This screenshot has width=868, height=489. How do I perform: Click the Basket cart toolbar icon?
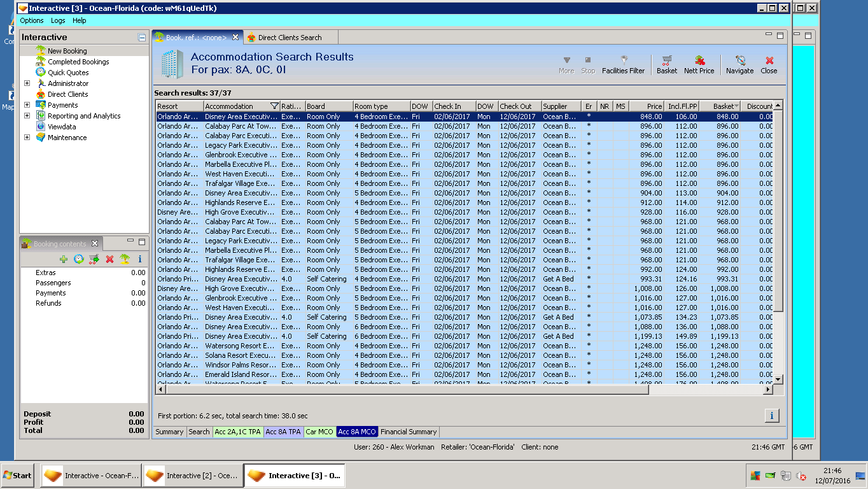(x=667, y=64)
